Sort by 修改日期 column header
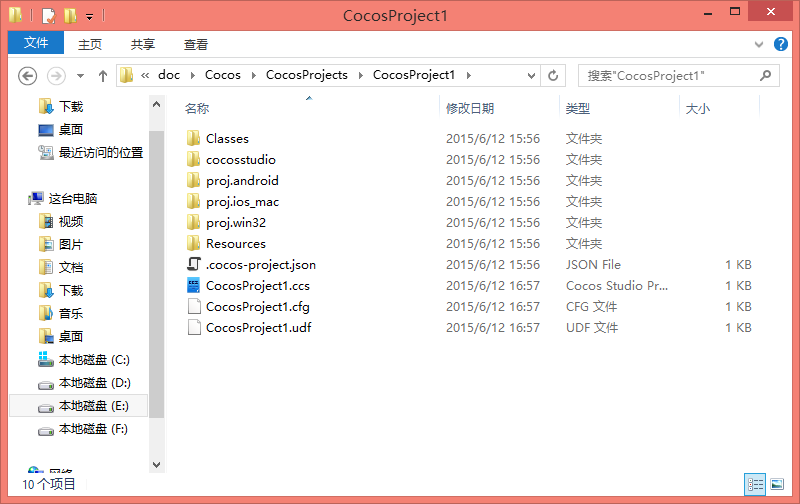The height and width of the screenshot is (504, 800). click(x=470, y=108)
